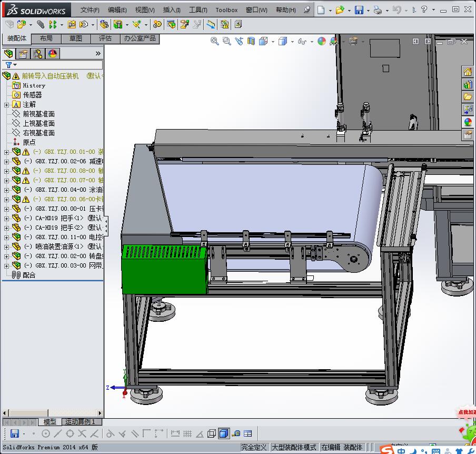The image size is (476, 454).
Task: Toggle the grid display icon in bottom toolbar
Action: [x=187, y=434]
